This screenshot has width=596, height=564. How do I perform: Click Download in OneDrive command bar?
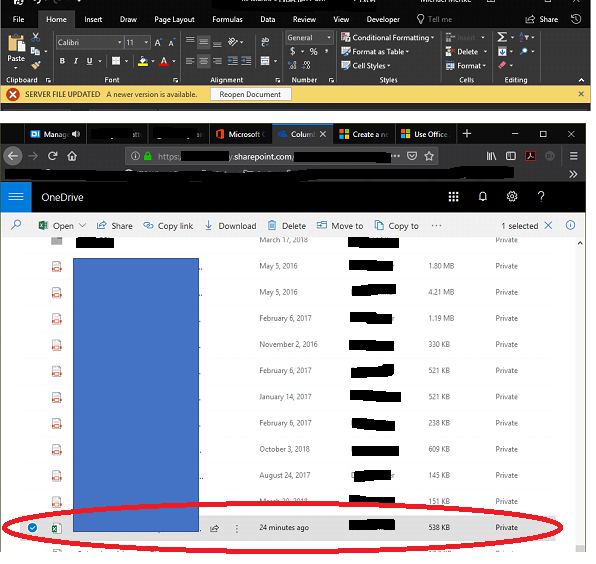[230, 226]
